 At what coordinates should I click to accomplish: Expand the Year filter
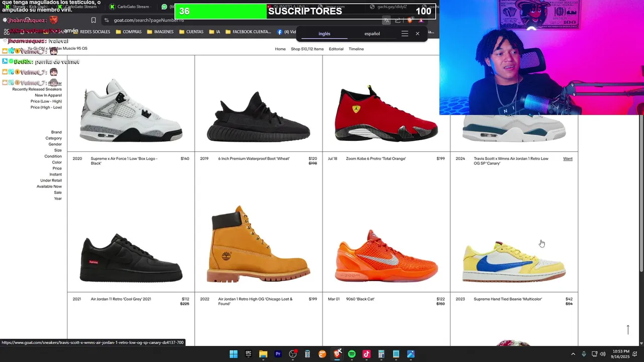pos(58,199)
